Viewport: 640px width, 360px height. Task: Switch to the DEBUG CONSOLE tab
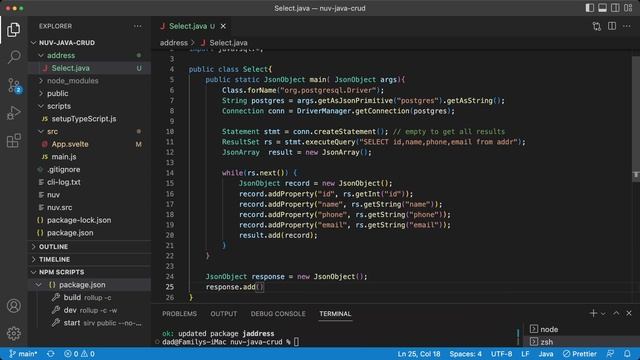click(278, 313)
